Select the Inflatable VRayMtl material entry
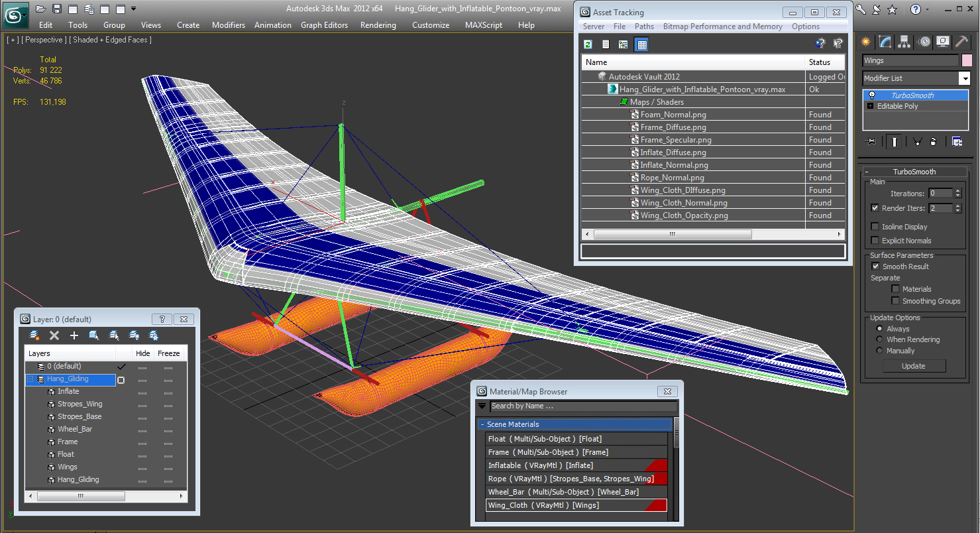The image size is (980, 533). pyautogui.click(x=576, y=465)
